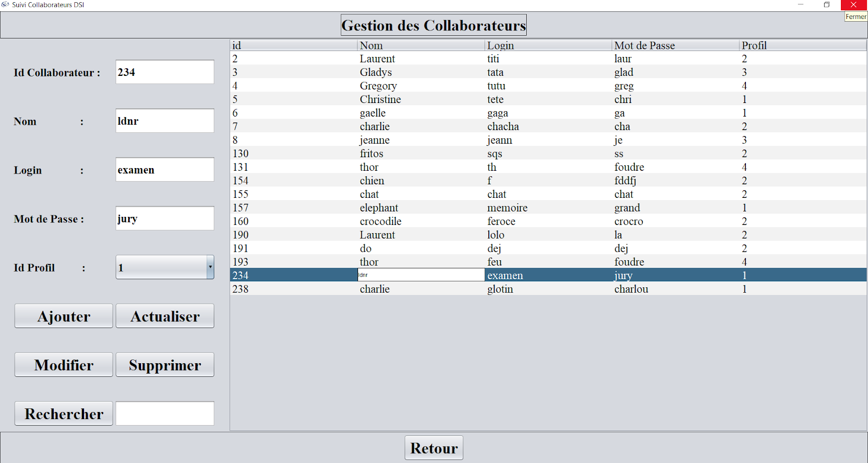Screen dimensions: 868x463
Task: Sort by the Mot de Passe column header
Action: 675,46
